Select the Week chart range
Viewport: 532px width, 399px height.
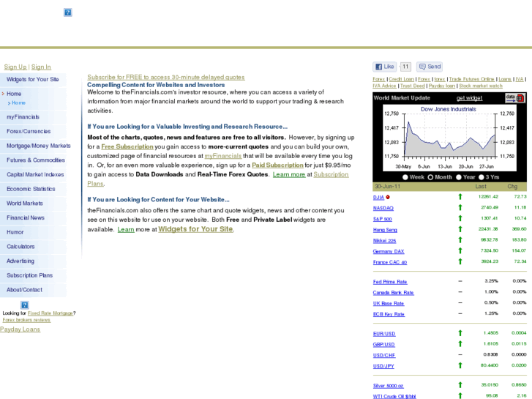[405, 177]
